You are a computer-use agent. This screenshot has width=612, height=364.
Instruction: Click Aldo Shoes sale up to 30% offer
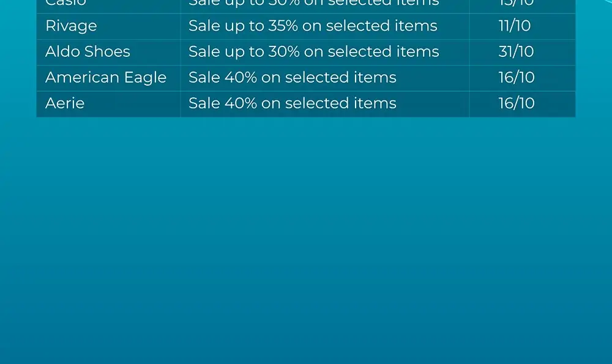(314, 51)
